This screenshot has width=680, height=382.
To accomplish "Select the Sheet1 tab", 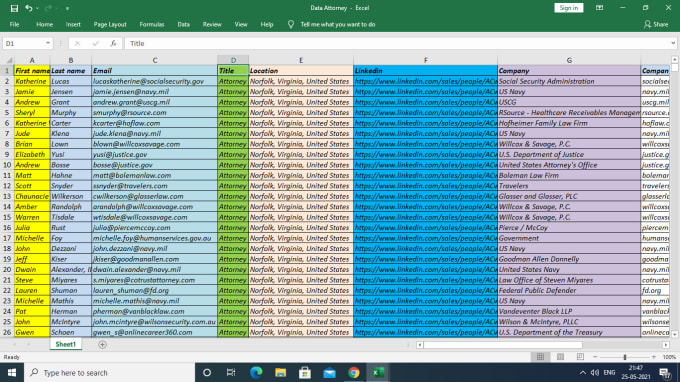I will [65, 344].
